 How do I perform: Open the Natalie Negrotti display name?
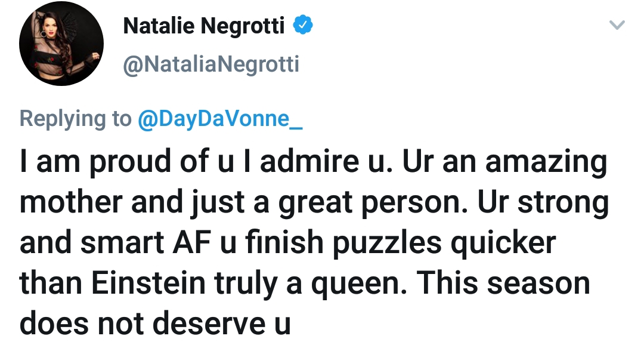[x=204, y=26]
